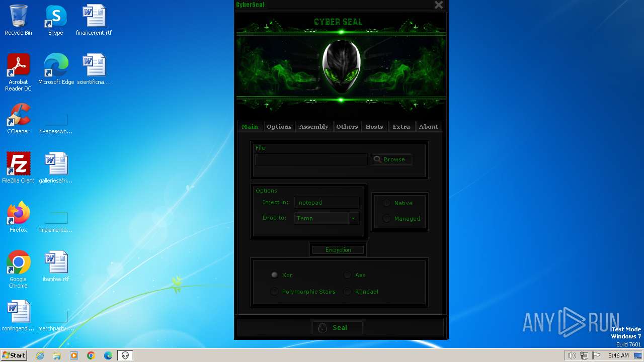Viewport: 644px width, 362px height.
Task: Close the CyberSeal window
Action: [x=439, y=5]
